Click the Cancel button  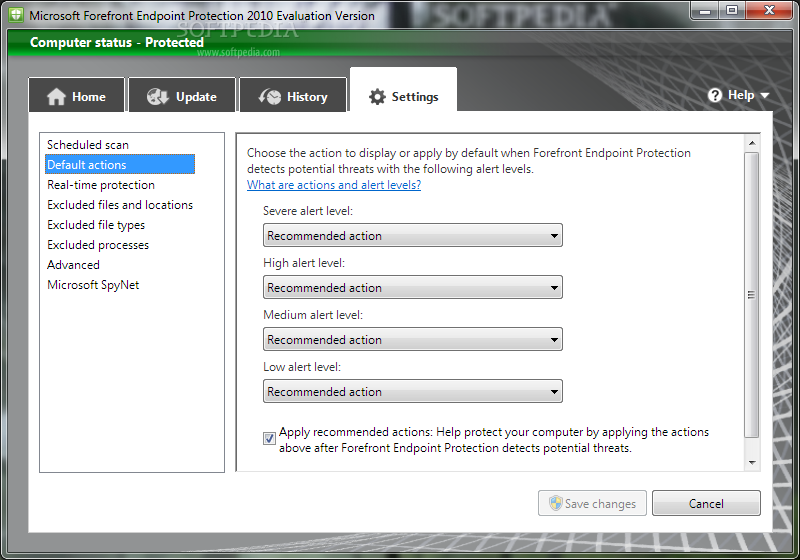coord(706,503)
